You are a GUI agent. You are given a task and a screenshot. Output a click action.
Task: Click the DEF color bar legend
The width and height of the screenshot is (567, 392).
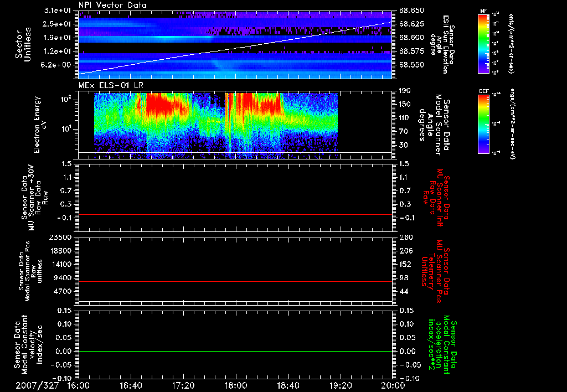click(483, 124)
